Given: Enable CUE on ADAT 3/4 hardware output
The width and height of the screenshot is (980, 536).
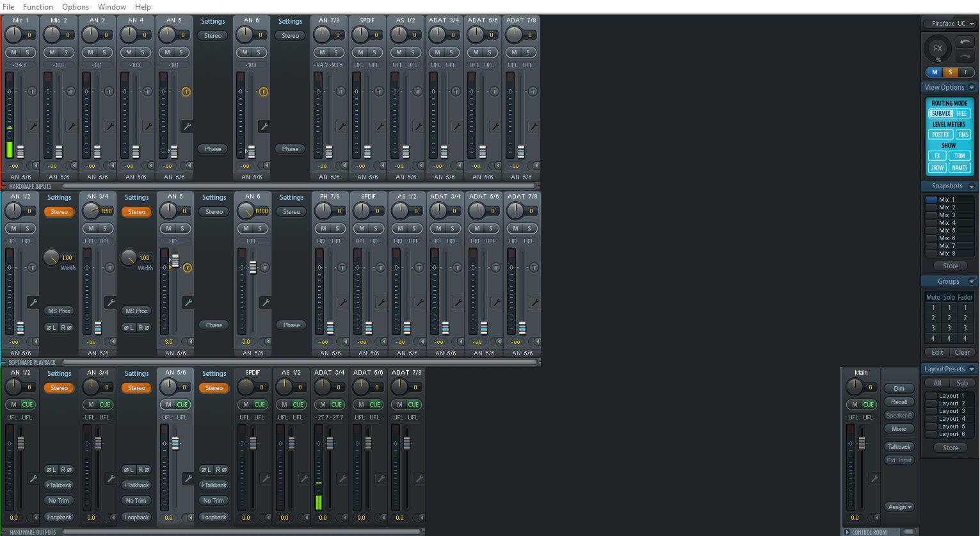Looking at the screenshot, I should [336, 404].
